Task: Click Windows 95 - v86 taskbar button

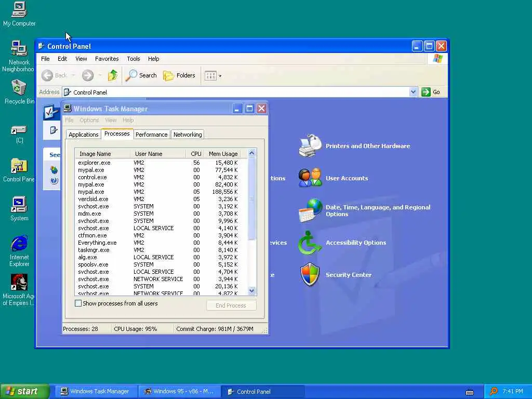Action: 180,391
